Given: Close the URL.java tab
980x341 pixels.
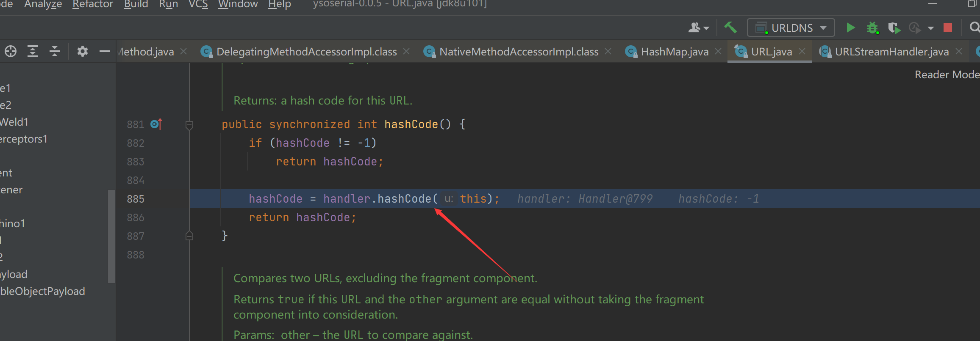Looking at the screenshot, I should tap(802, 51).
